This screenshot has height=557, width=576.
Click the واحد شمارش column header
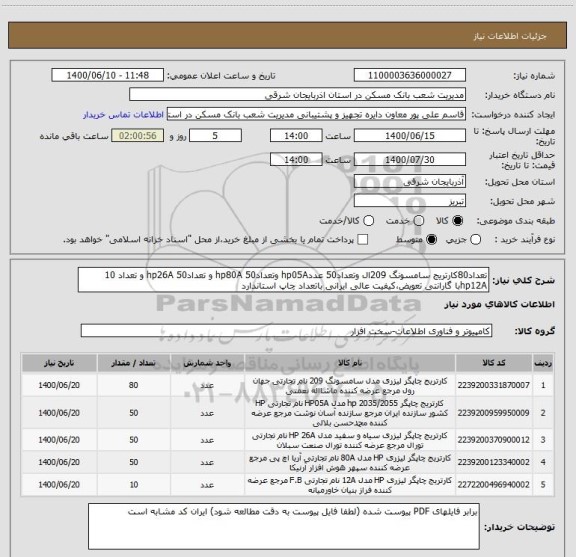[207, 363]
